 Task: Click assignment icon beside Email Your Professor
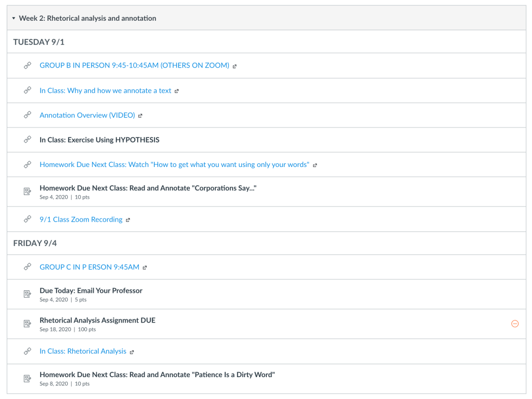(x=28, y=294)
